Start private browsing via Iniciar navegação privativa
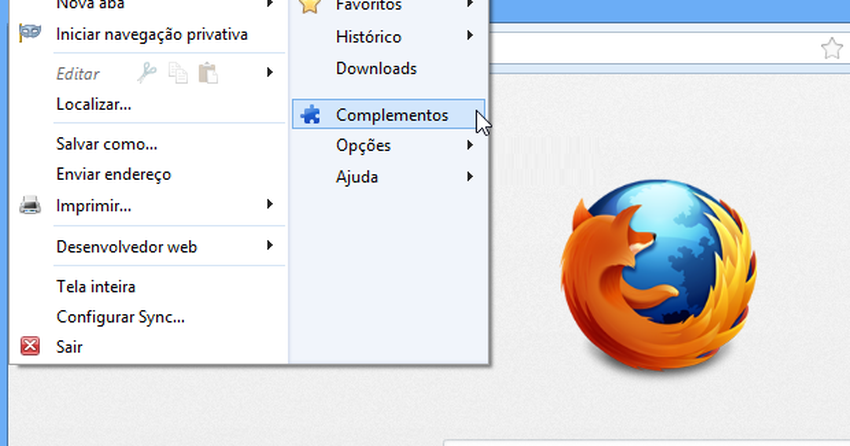The width and height of the screenshot is (850, 446). 152,34
